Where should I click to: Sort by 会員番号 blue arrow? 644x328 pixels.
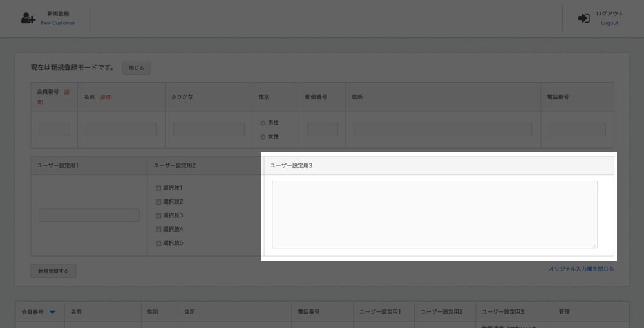[52, 312]
